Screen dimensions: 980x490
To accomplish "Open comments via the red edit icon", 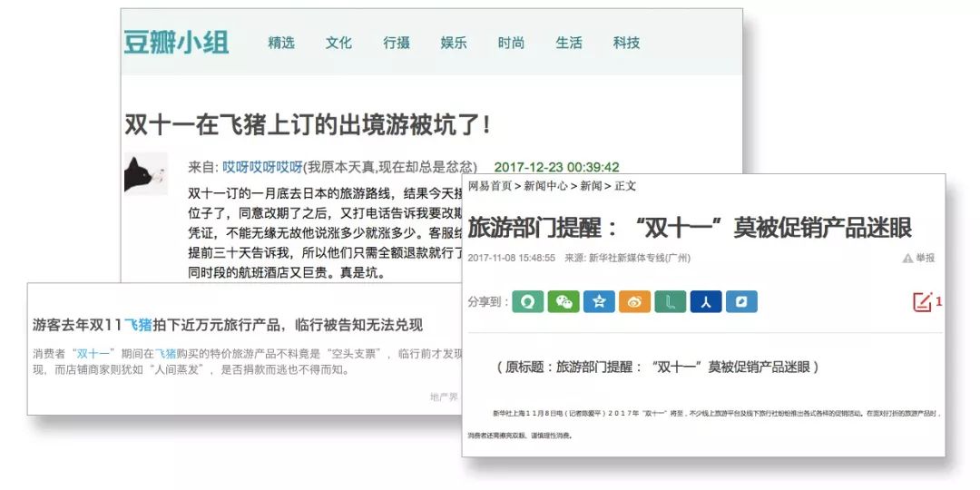I will coord(923,301).
